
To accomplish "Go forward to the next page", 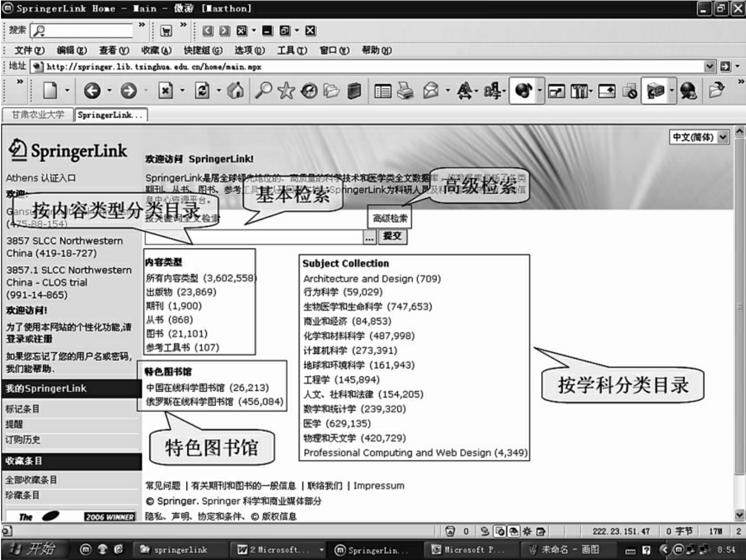I will point(128,91).
